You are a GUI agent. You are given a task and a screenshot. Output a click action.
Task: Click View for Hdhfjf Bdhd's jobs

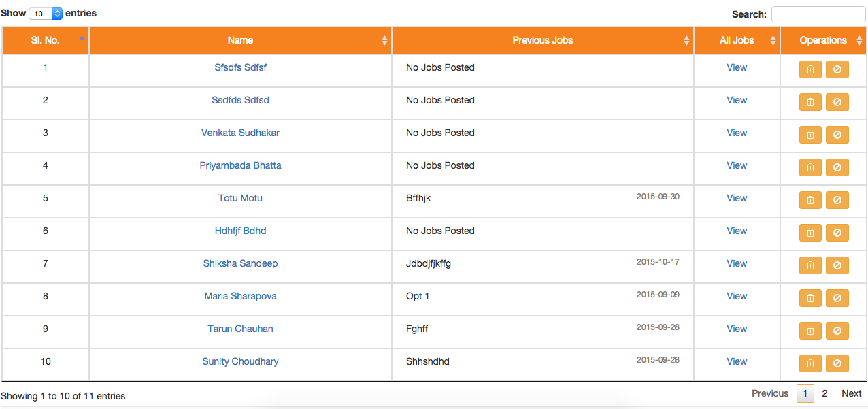point(737,231)
